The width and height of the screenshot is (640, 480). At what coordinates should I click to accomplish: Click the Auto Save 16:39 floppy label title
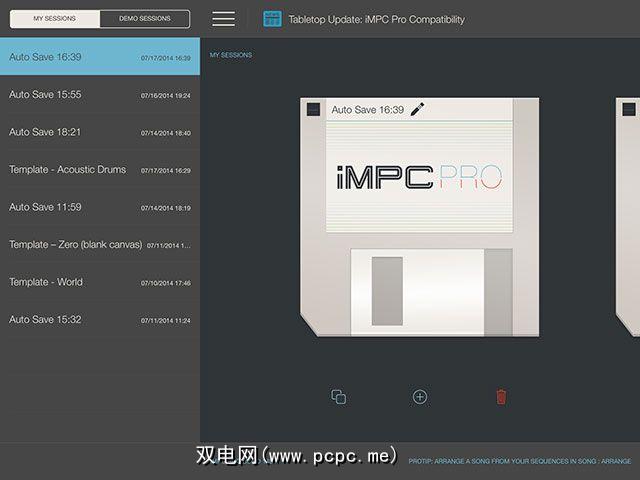367,109
